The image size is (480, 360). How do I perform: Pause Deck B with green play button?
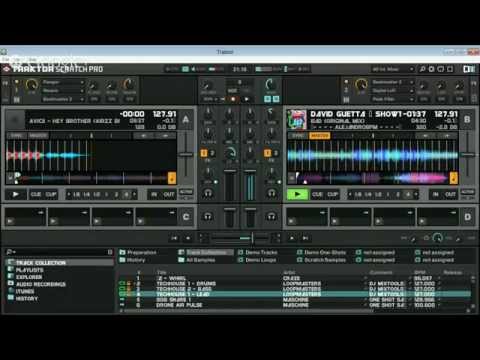coord(297,194)
